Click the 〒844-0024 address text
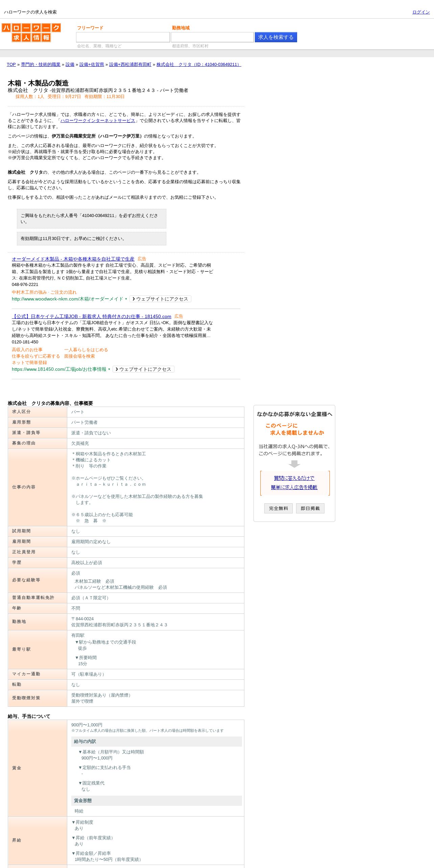434x868 pixels. [x=82, y=619]
